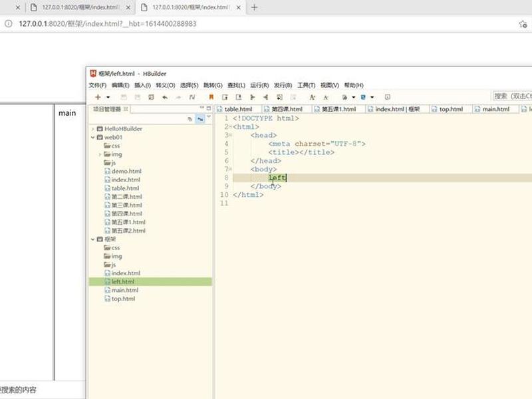Image resolution: width=532 pixels, height=399 pixels.
Task: Select left.html in the project tree
Action: 150,281
